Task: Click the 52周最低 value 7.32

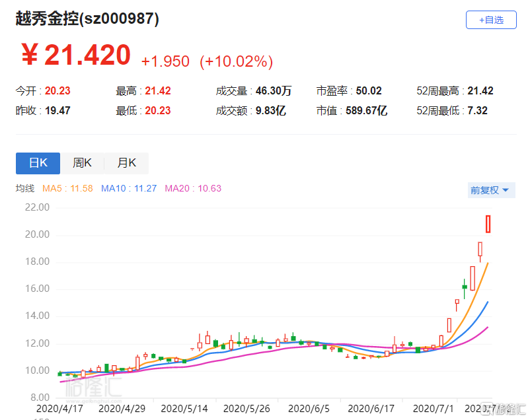Action: [477, 110]
